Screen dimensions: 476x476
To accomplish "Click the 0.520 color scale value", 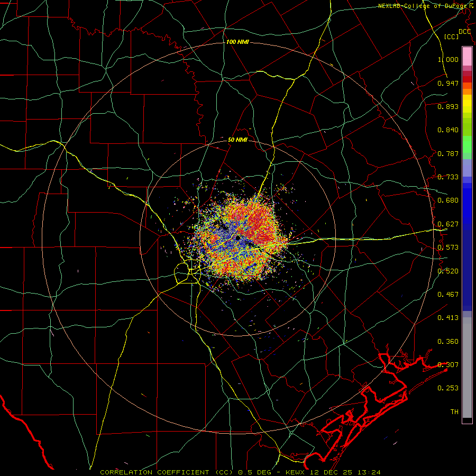I will 448,271.
